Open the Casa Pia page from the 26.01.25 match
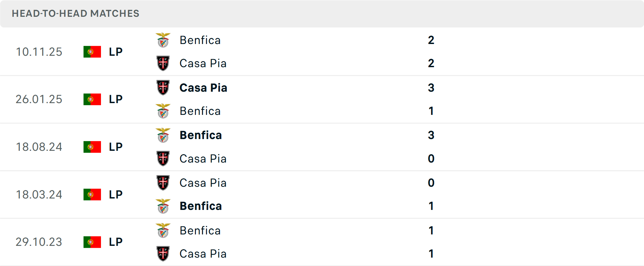 203,88
